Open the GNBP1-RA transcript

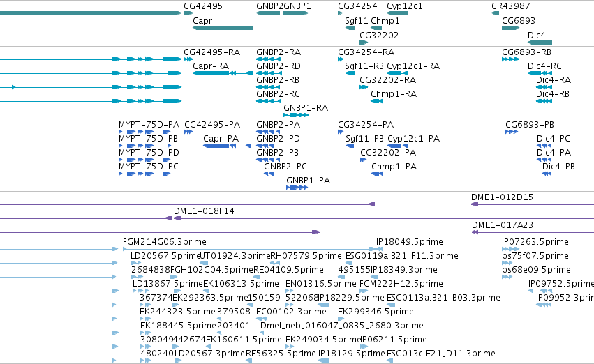point(306,108)
